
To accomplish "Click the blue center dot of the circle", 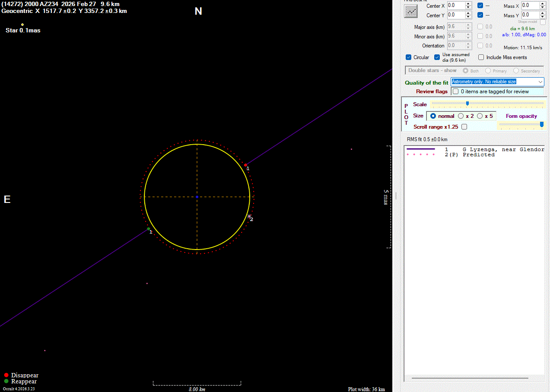I will [197, 197].
